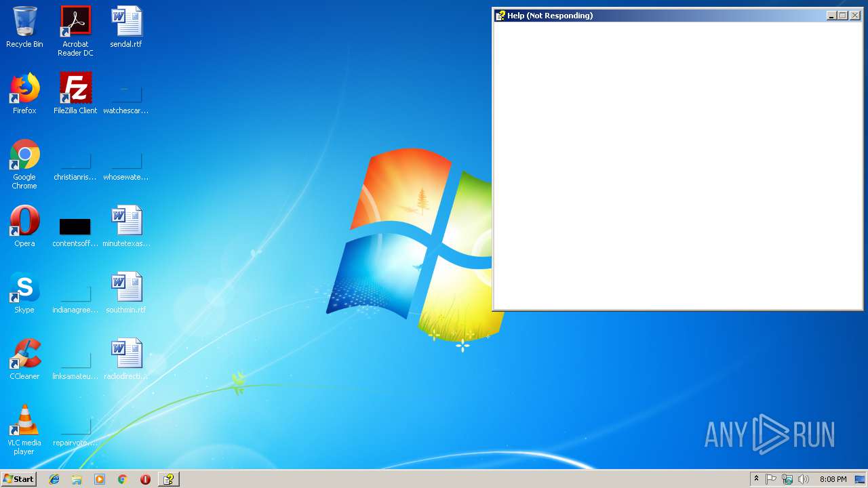Maximize the Help window

(842, 16)
